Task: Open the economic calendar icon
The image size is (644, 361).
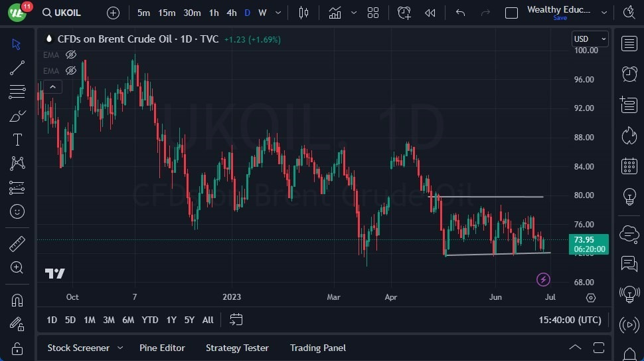Action: coord(629,166)
